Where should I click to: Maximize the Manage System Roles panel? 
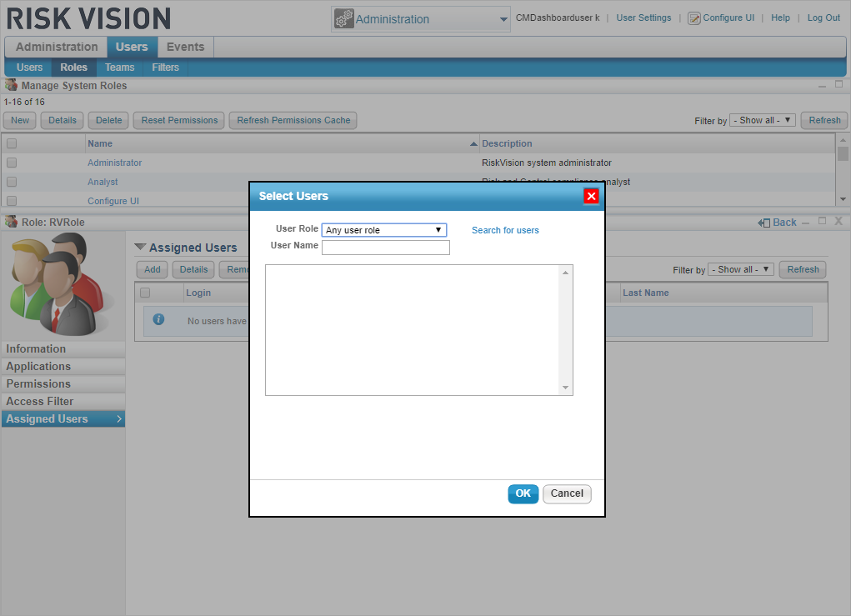point(839,84)
